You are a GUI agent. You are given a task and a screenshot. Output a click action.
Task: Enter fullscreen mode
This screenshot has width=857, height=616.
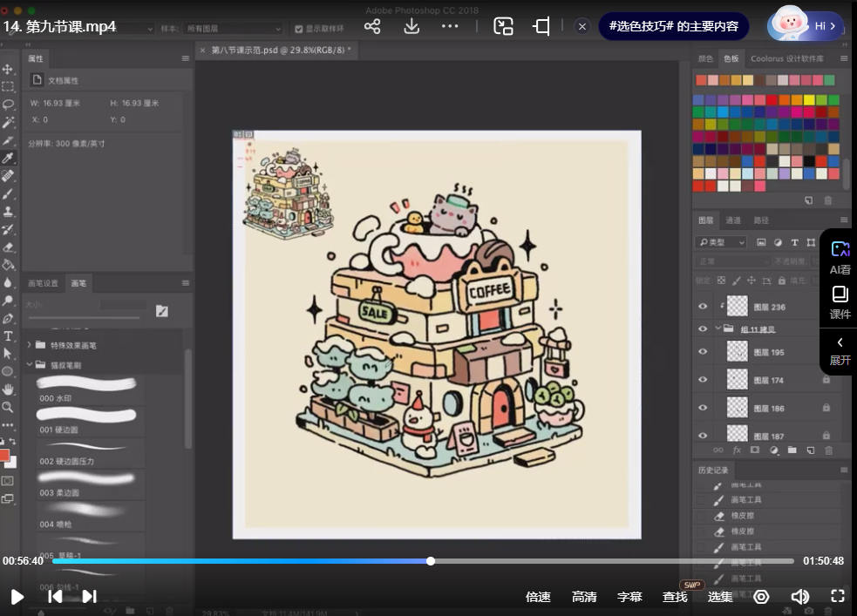838,597
